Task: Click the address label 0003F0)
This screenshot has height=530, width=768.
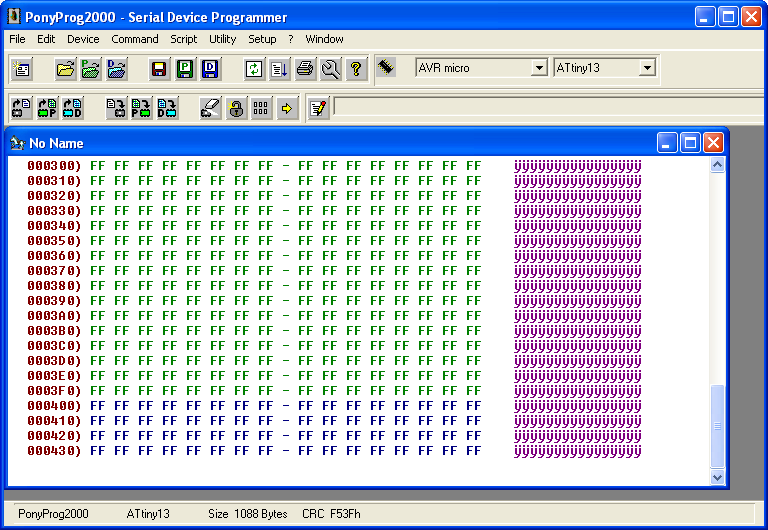Action: 54,391
